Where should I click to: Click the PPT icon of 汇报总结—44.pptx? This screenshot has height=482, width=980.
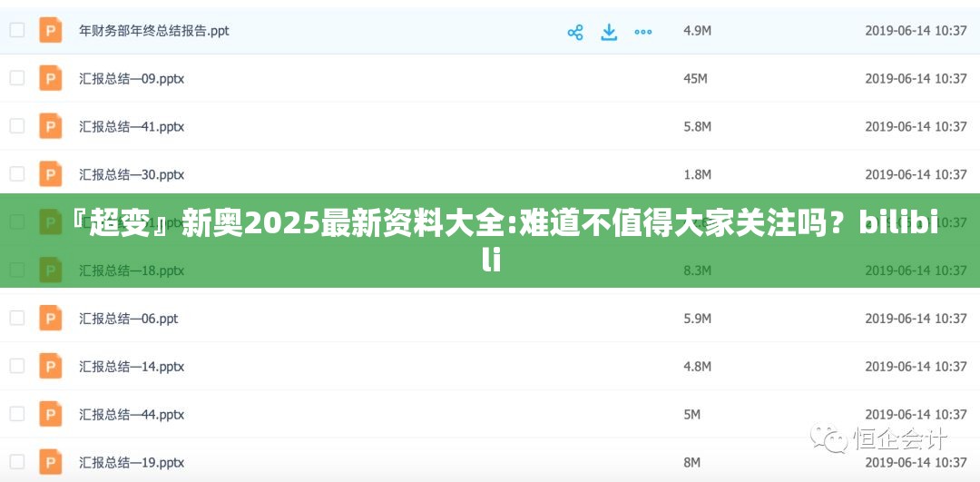click(x=51, y=414)
